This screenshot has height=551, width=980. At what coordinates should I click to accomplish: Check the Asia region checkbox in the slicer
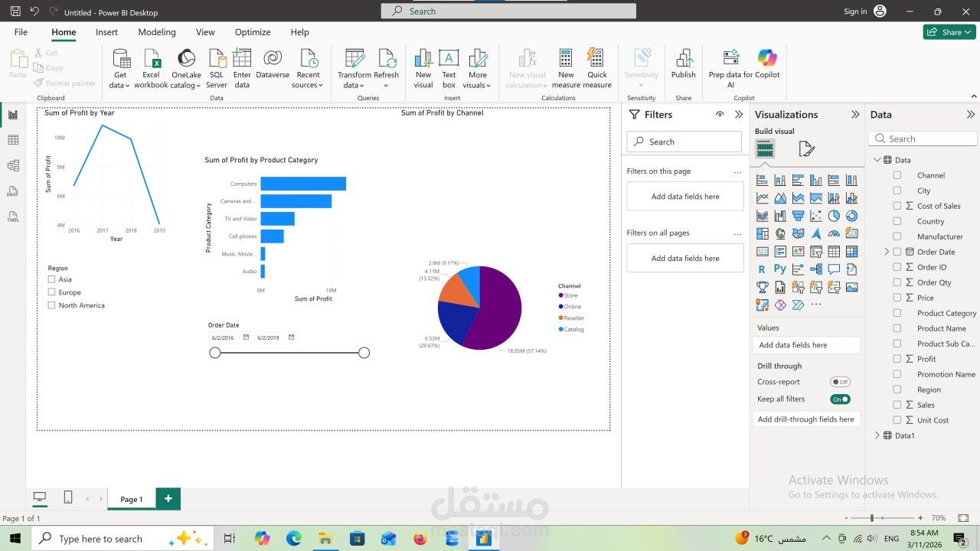[54, 279]
